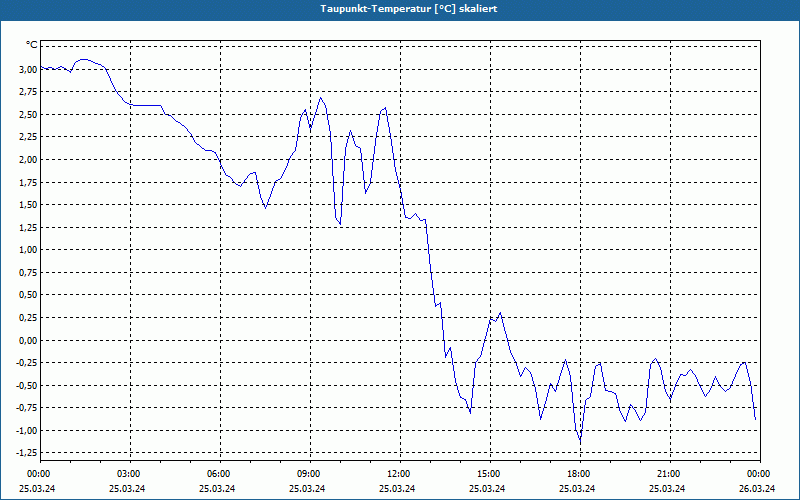
Task: Select the y-axis value '2,75'
Action: point(28,92)
